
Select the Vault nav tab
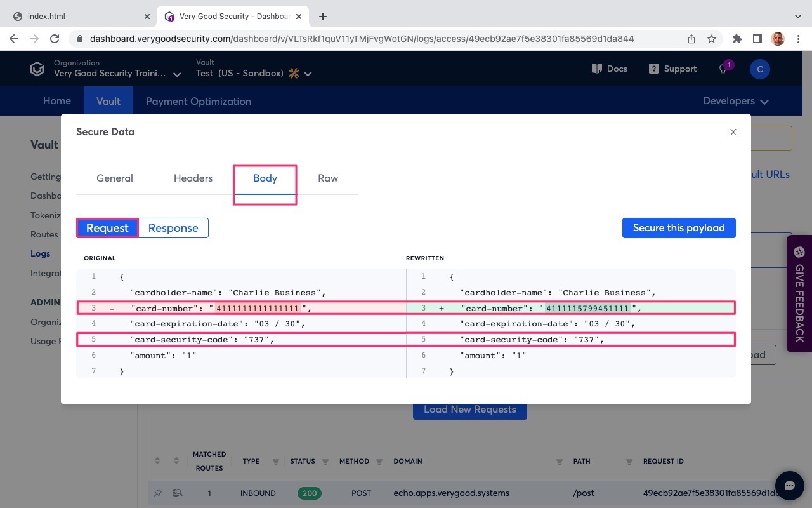point(108,101)
